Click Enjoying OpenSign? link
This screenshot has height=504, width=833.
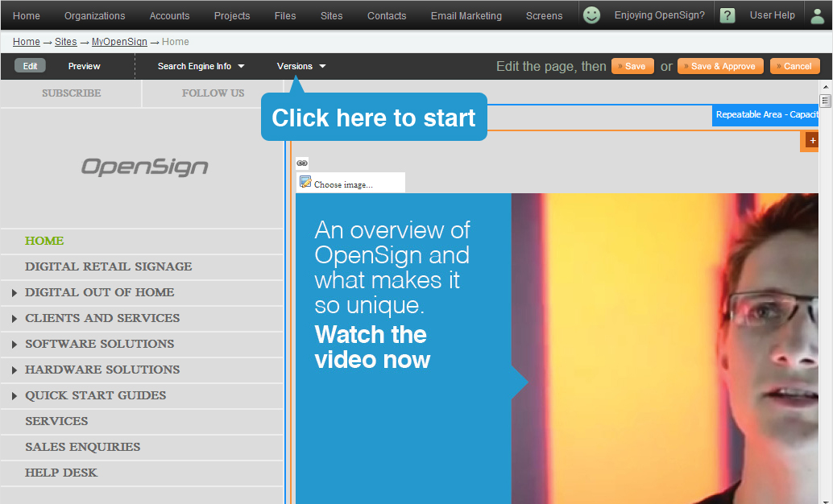click(659, 14)
